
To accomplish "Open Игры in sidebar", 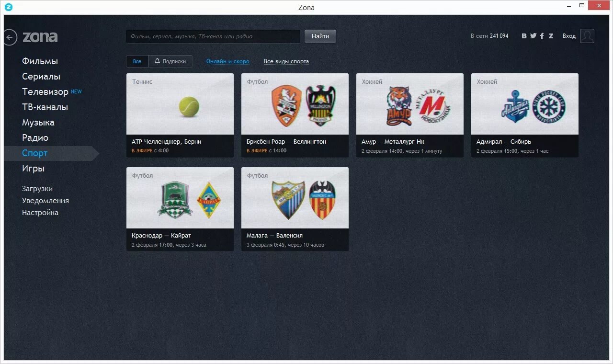I will point(33,169).
